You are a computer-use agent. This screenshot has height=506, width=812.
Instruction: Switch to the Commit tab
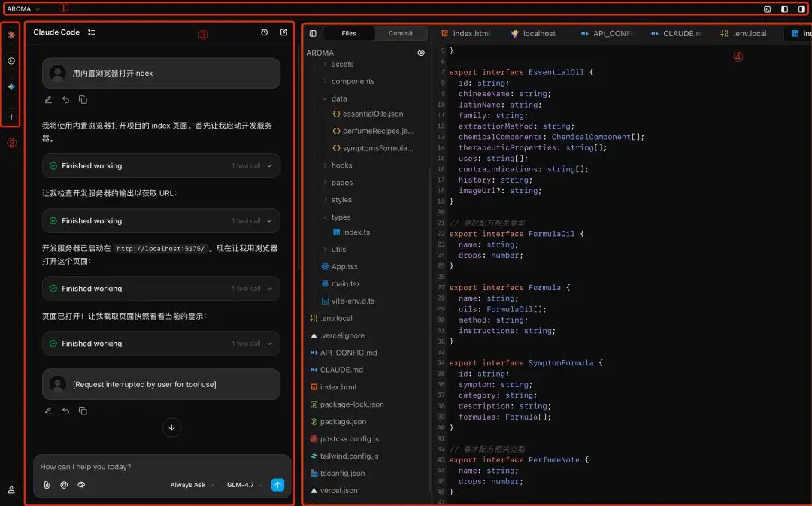(x=401, y=33)
